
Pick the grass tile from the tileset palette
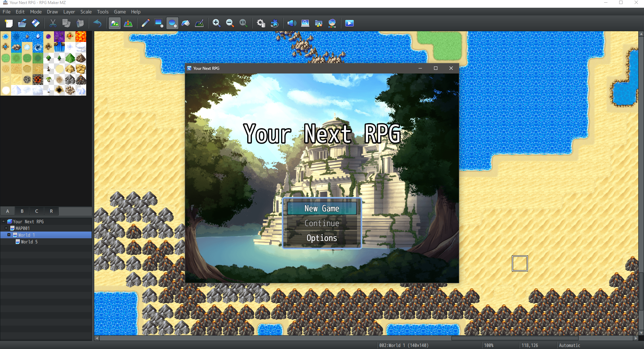5,58
